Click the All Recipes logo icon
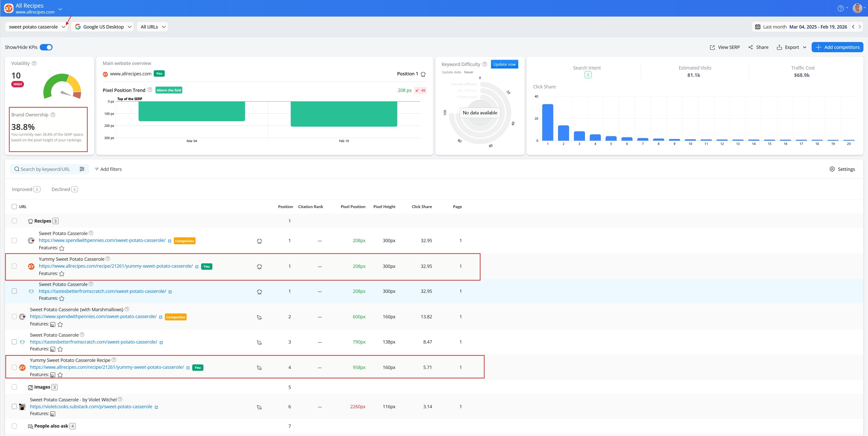 [x=8, y=8]
